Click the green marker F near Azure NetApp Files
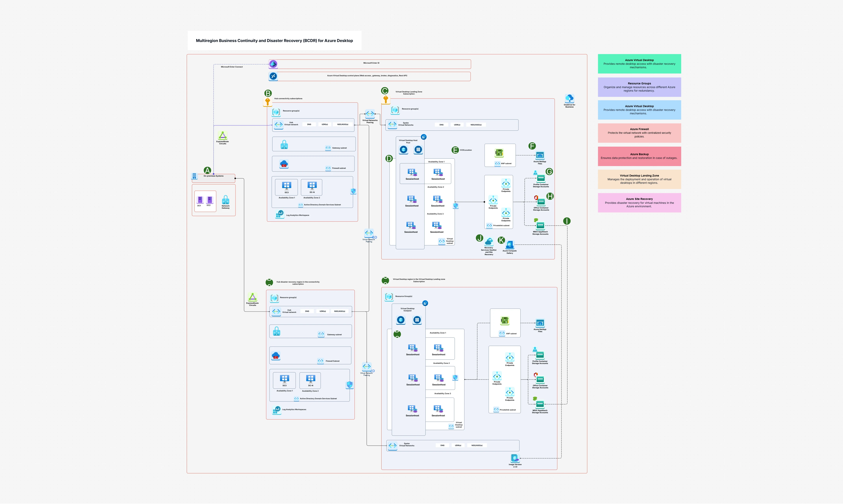Image resolution: width=843 pixels, height=504 pixels. point(532,146)
